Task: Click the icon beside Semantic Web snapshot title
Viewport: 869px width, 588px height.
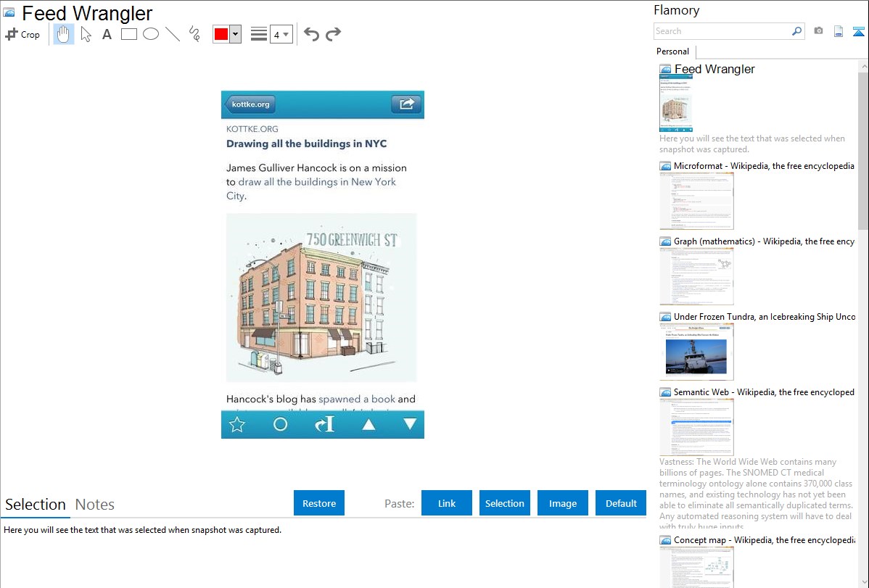Action: (x=666, y=392)
